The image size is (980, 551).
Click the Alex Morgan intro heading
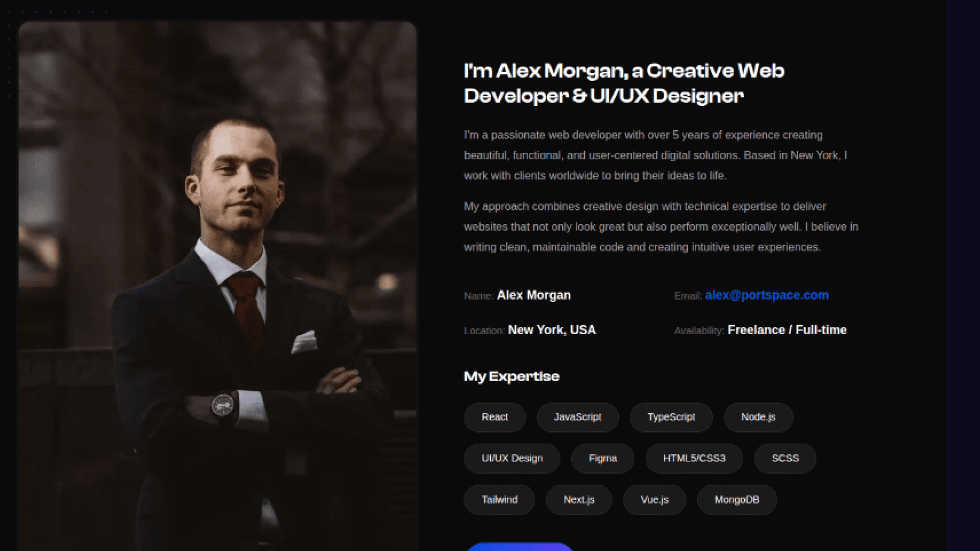pyautogui.click(x=624, y=83)
